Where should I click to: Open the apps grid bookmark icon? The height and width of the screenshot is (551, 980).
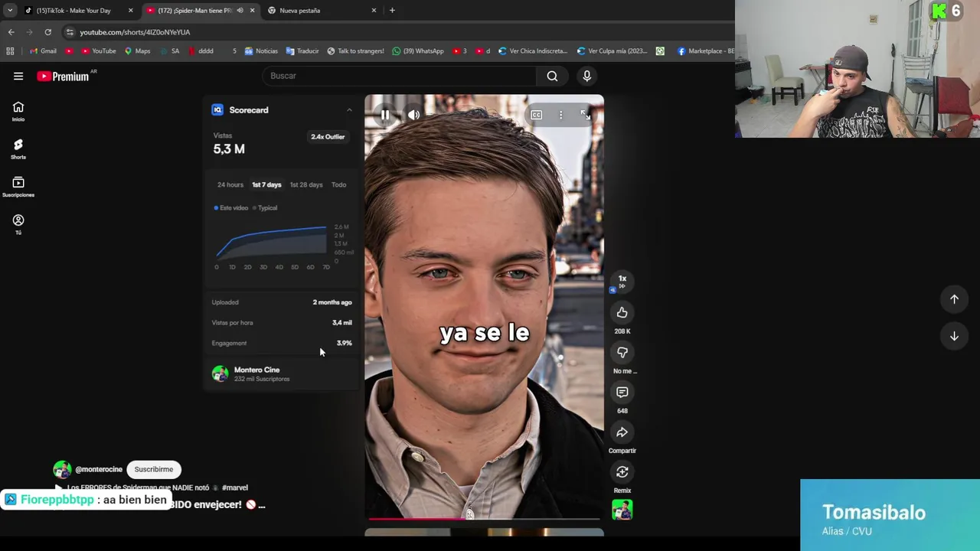click(10, 51)
